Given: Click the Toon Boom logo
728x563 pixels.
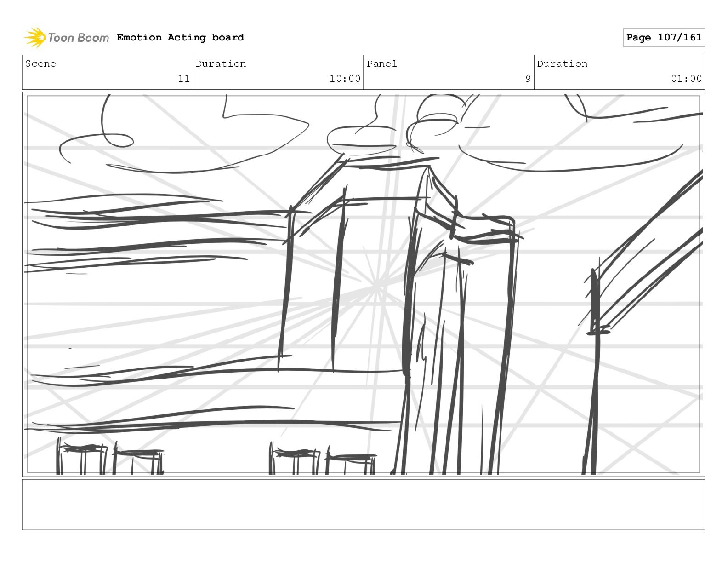Looking at the screenshot, I should tap(67, 37).
